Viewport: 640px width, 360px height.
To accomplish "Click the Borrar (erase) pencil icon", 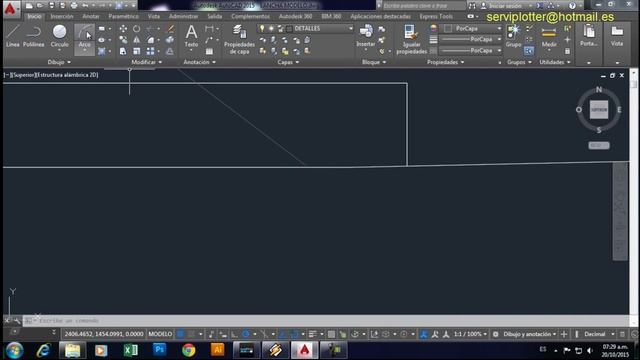I will pos(171,29).
